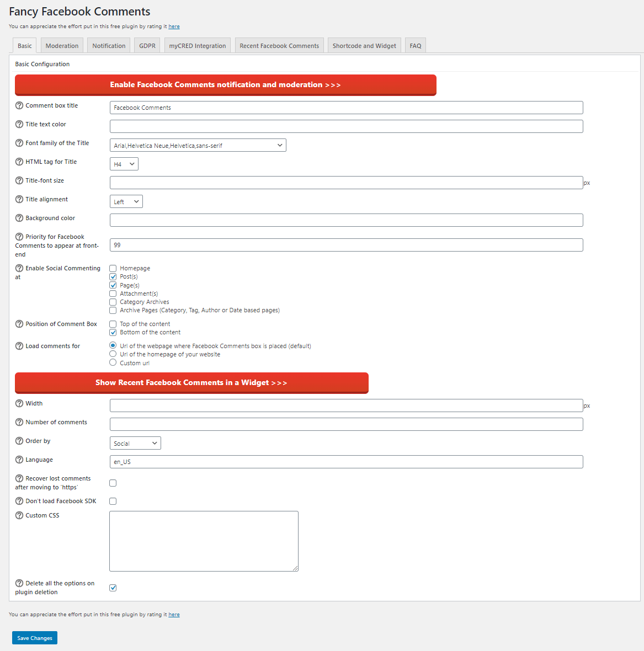Click the Title text color field
The image size is (644, 651).
347,126
